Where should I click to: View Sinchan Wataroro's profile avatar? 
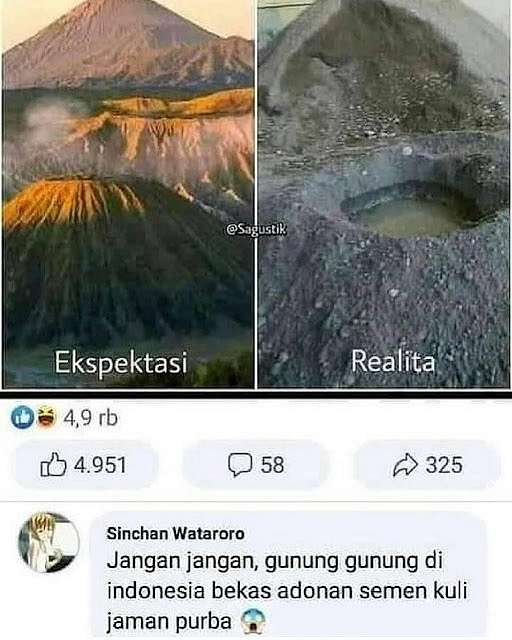(x=49, y=542)
